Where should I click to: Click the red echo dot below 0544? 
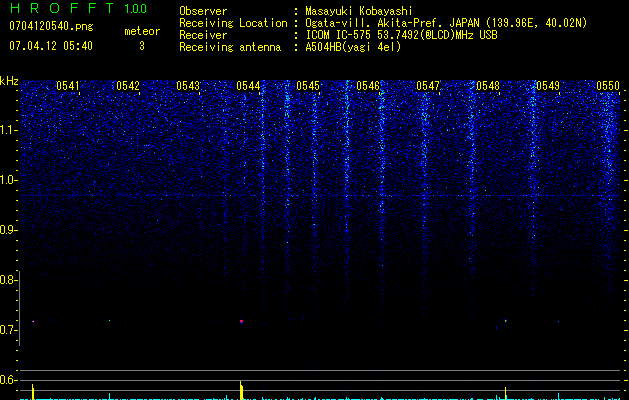pyautogui.click(x=241, y=321)
